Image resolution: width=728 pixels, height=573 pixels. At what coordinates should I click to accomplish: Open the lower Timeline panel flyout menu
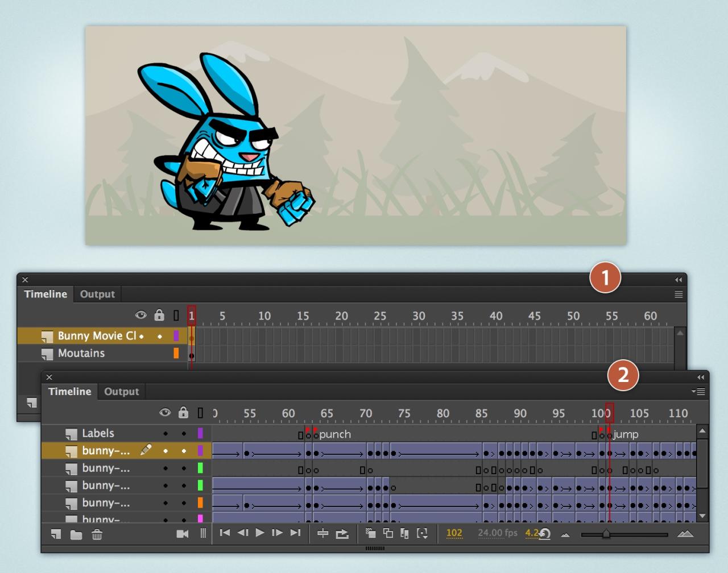[698, 392]
